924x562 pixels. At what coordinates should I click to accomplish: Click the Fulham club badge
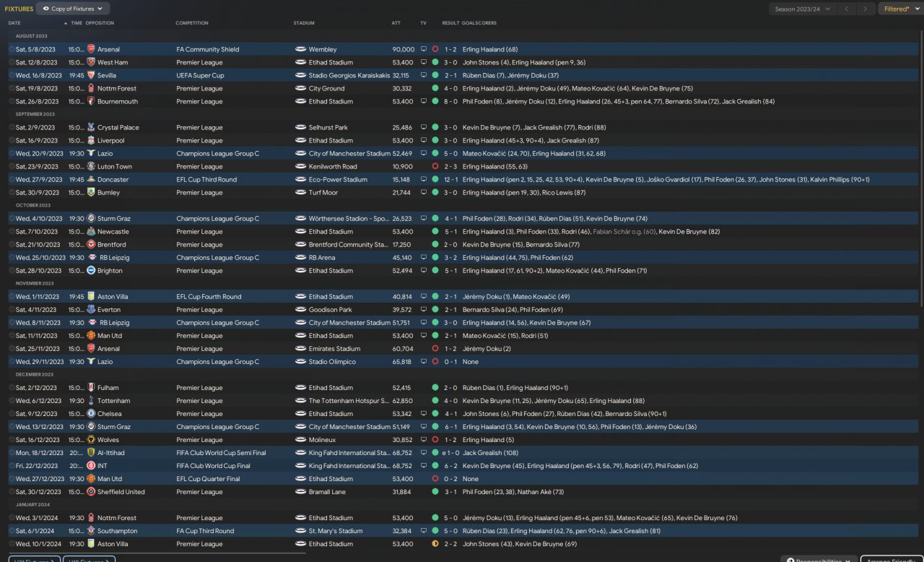(x=91, y=387)
